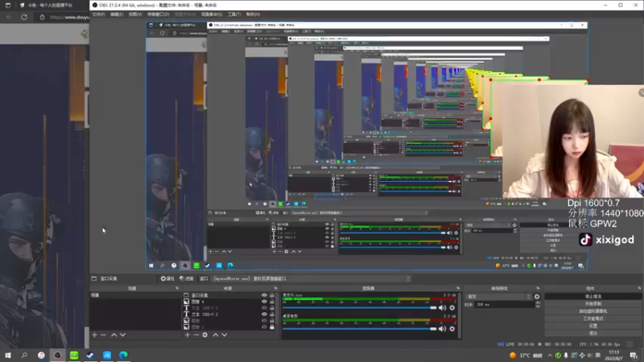Select the scene entry in scenes list
644x362 pixels.
pyautogui.click(x=134, y=295)
